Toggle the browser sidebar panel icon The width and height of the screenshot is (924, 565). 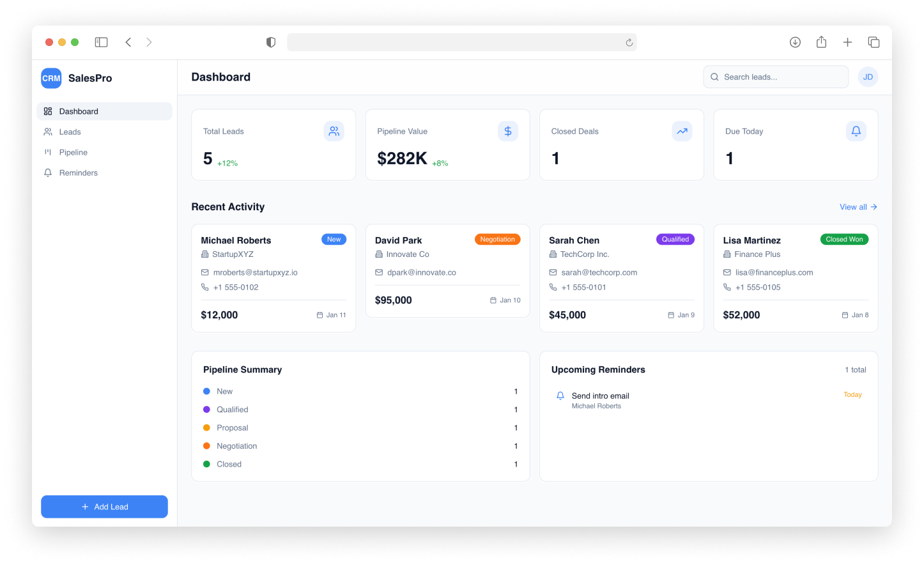101,42
